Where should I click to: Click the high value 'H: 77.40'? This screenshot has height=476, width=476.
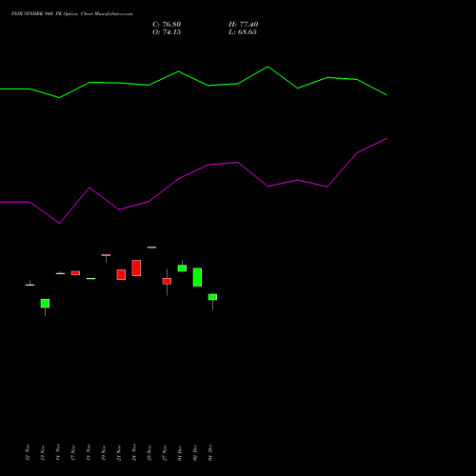pos(244,25)
